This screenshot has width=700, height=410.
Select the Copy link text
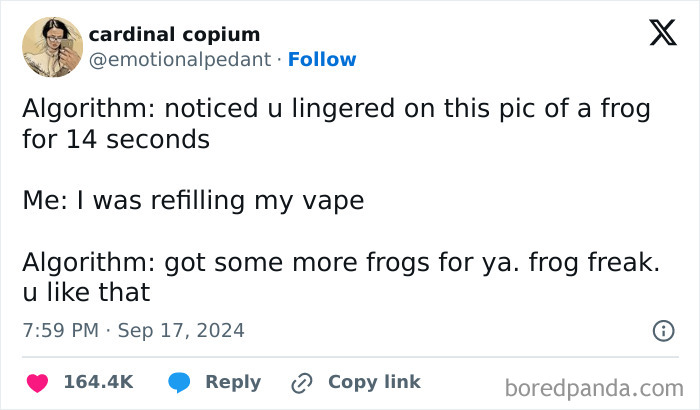point(374,382)
